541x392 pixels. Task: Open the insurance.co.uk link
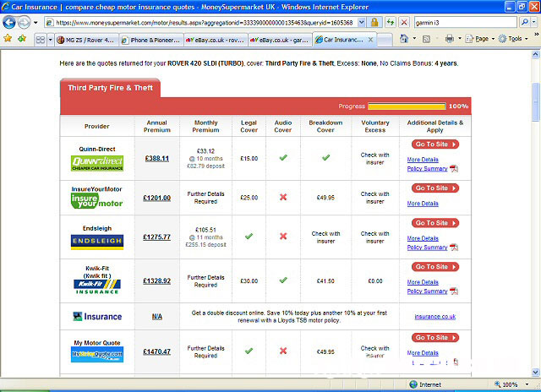pos(435,317)
